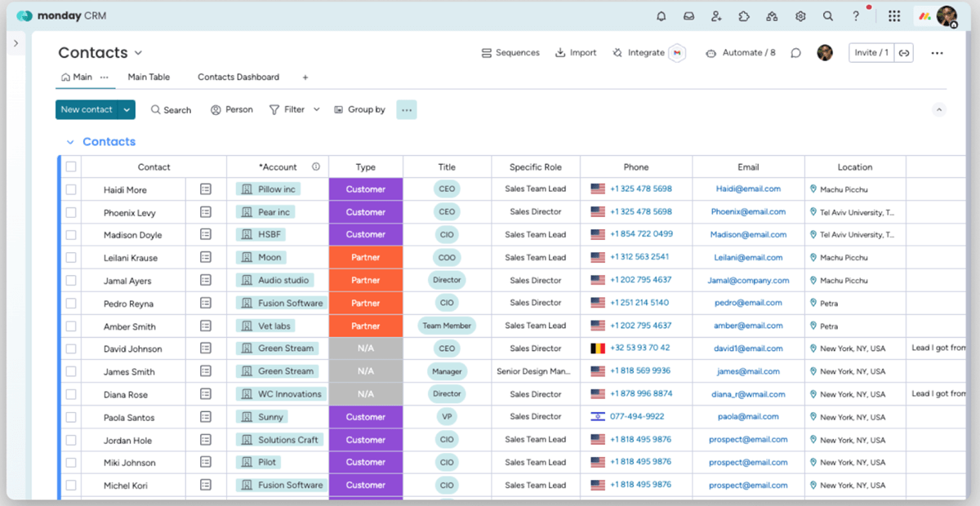Click the Search field in the toolbar
Image resolution: width=980 pixels, height=506 pixels.
click(171, 109)
